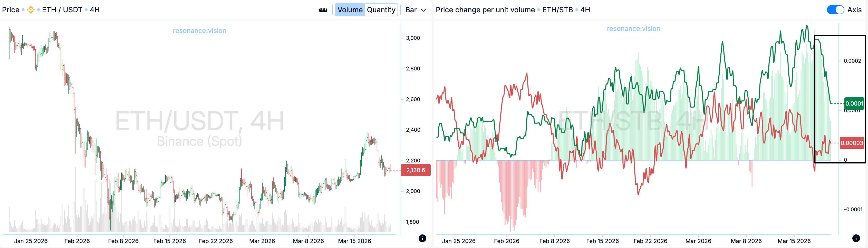
Task: Click 4H timeframe on the ETH/STB chart
Action: coord(585,10)
